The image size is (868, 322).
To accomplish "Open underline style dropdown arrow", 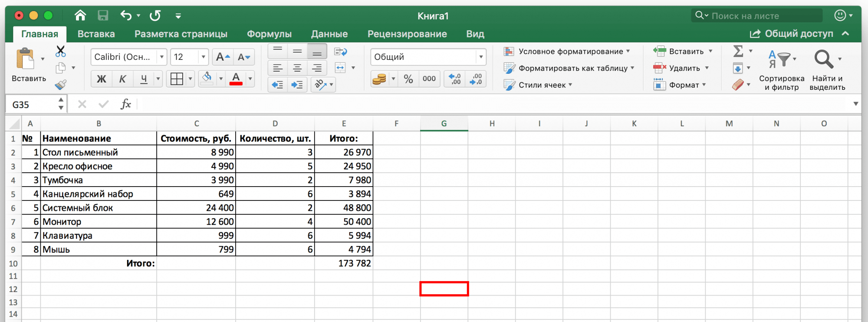I will point(158,79).
